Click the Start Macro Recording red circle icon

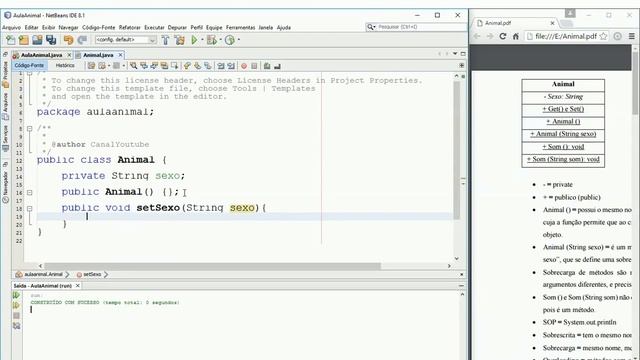tap(244, 66)
